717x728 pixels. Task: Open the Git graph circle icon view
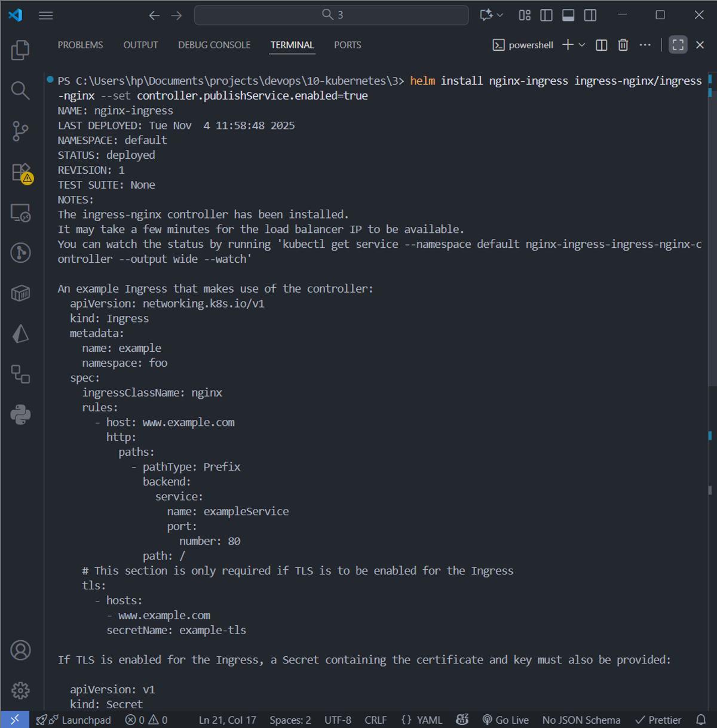[20, 253]
